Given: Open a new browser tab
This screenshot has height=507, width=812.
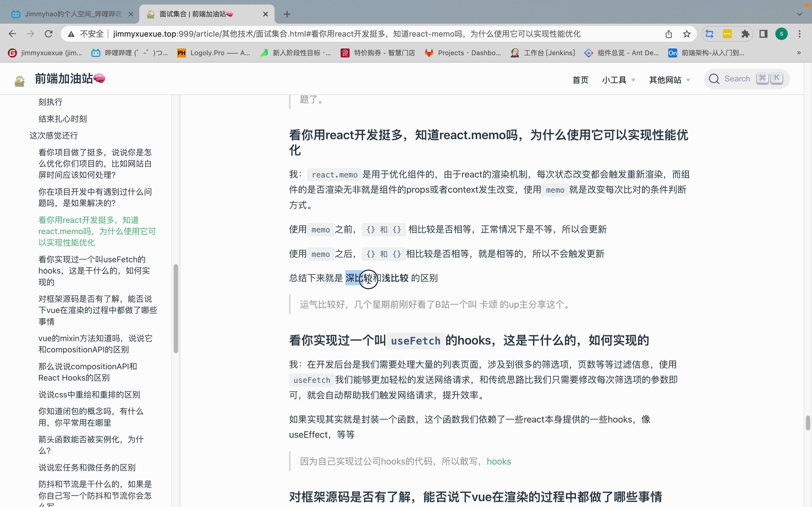Looking at the screenshot, I should tap(286, 14).
